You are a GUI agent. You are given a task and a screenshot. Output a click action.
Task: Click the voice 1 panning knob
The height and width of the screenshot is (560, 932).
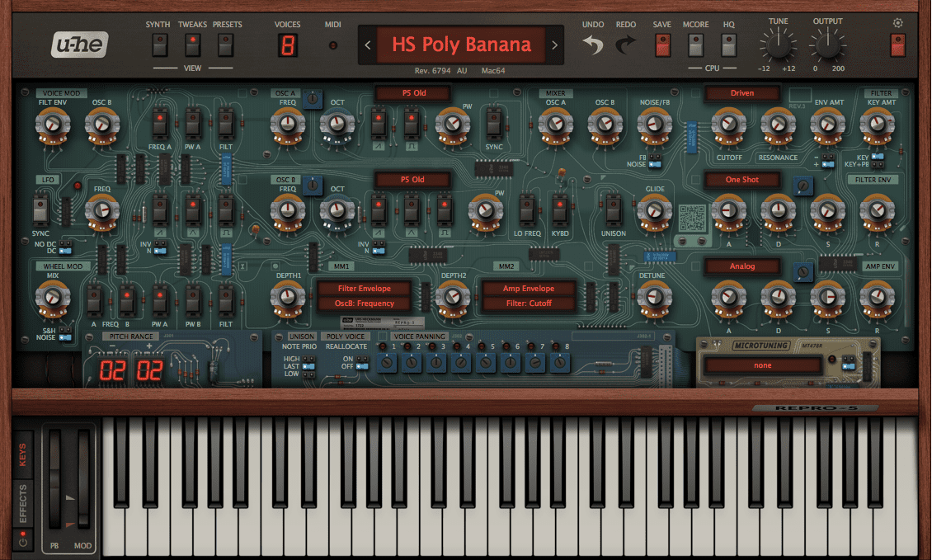(x=387, y=361)
